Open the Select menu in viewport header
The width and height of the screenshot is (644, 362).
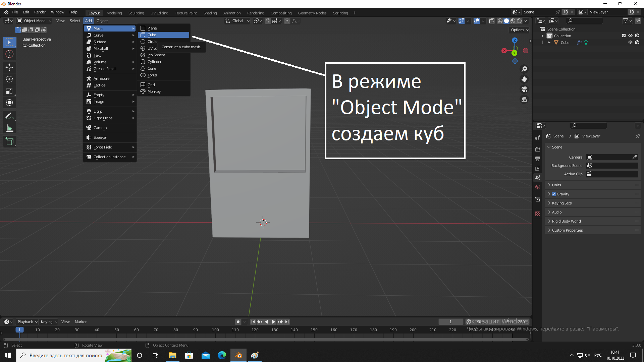click(75, 21)
